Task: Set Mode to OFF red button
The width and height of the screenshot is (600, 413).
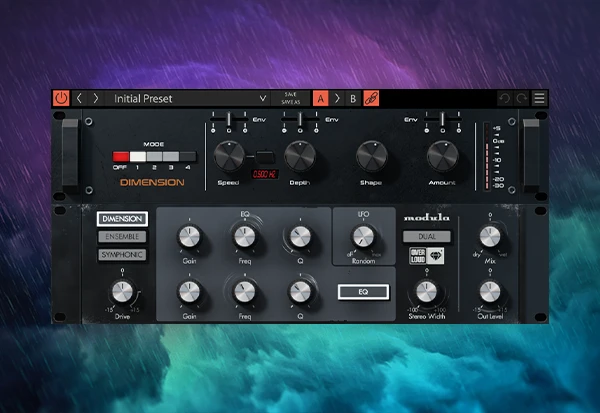Action: pyautogui.click(x=121, y=157)
